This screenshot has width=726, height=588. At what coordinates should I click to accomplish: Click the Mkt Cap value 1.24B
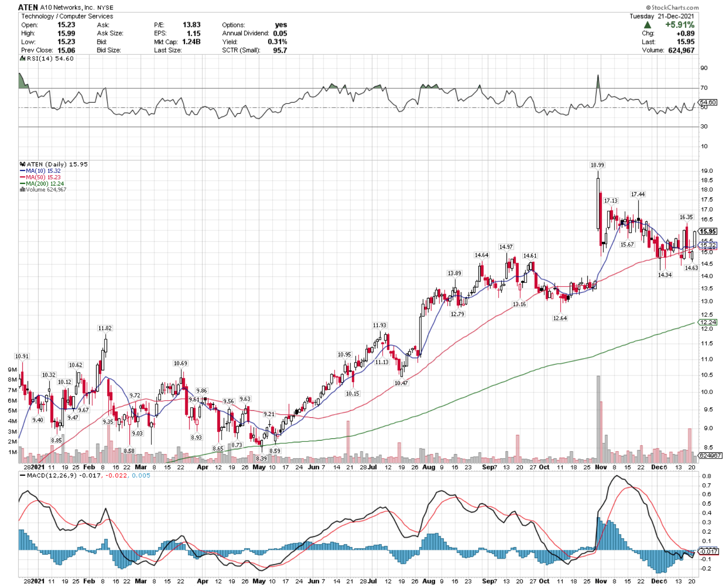point(191,42)
